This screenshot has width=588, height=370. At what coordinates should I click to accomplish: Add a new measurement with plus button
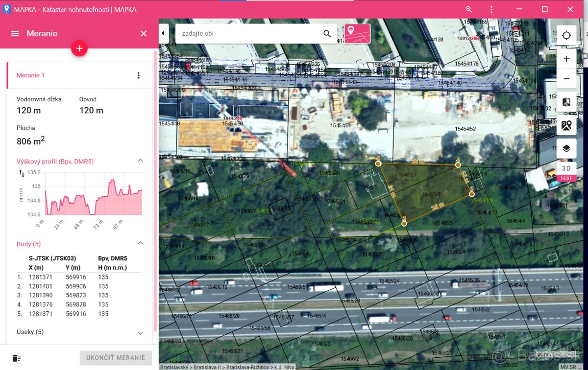pos(79,48)
